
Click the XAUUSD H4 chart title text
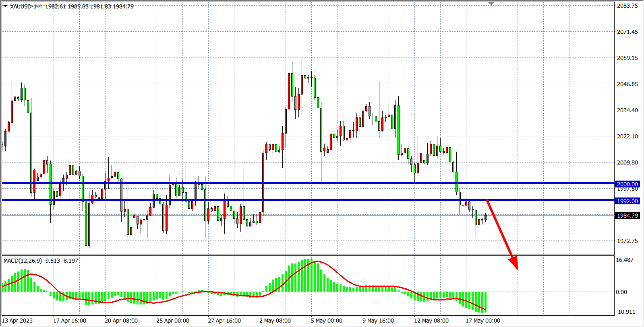point(26,6)
